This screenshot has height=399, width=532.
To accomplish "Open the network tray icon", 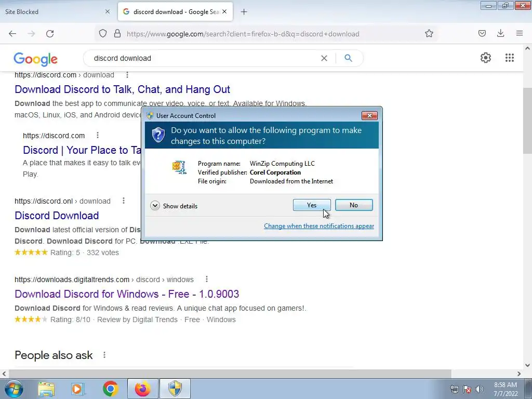I will (454, 389).
